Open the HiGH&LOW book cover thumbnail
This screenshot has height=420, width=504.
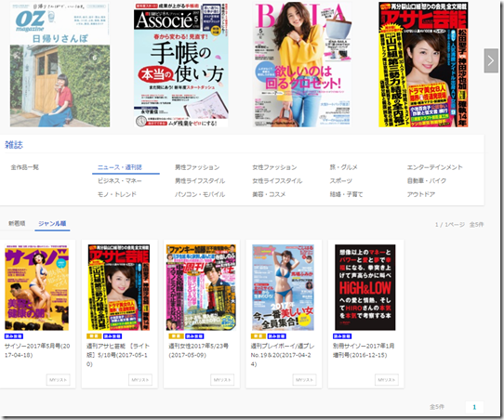(x=365, y=287)
